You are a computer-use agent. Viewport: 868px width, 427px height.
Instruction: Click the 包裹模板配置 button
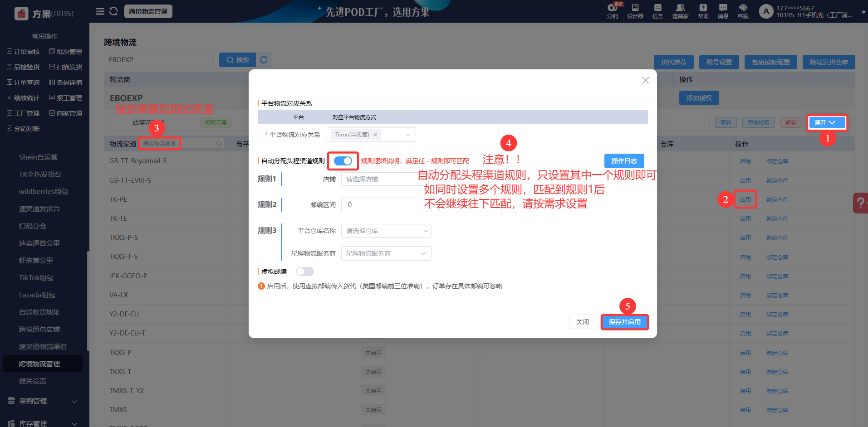pos(771,62)
